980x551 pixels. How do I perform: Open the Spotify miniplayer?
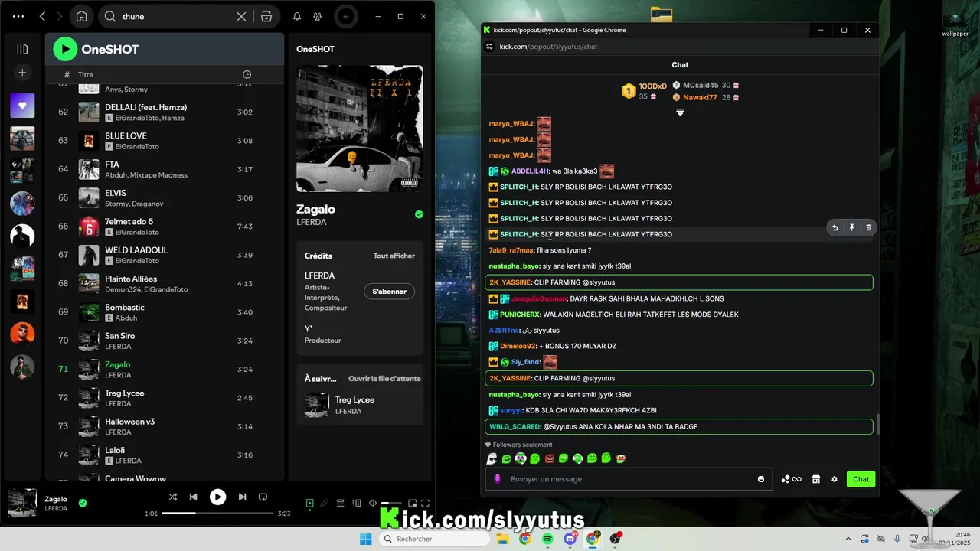tap(412, 503)
